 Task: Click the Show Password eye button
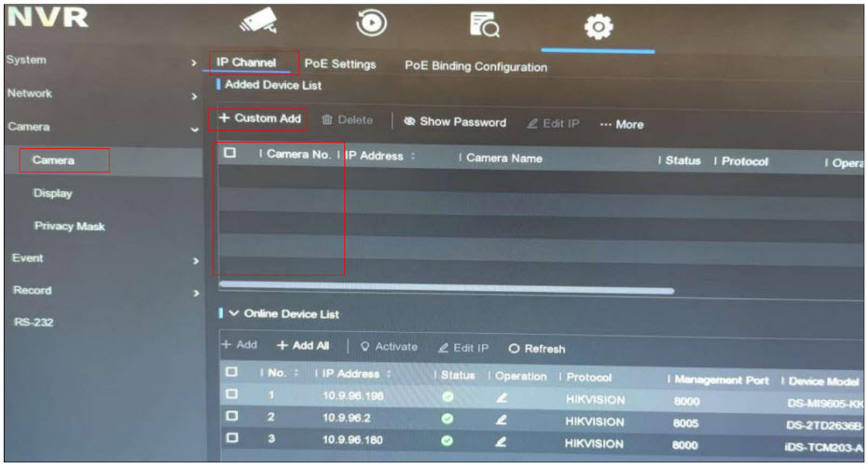[455, 123]
